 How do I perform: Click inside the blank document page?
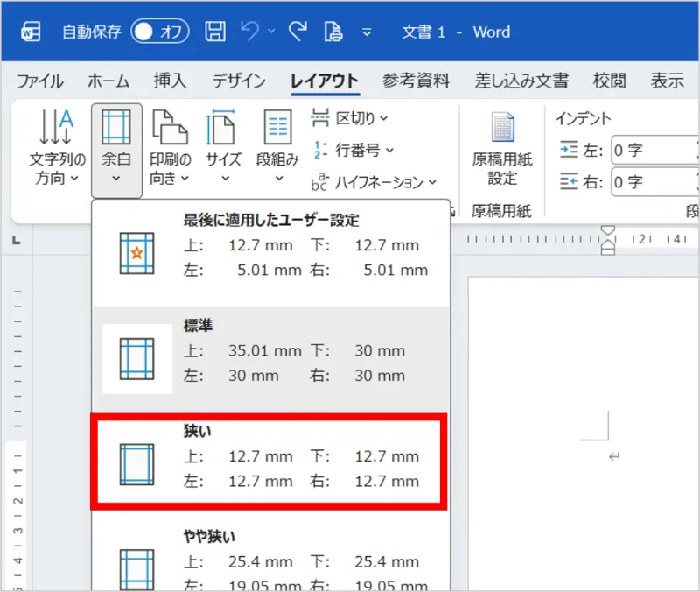584,433
